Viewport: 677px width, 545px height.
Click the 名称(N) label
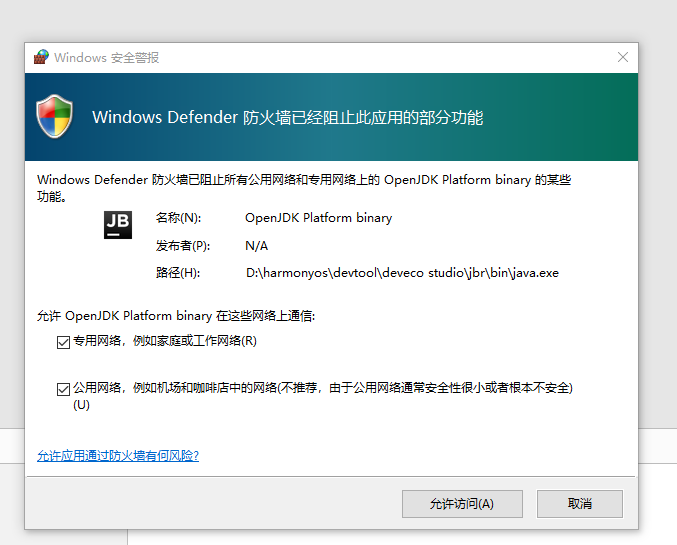coord(178,218)
